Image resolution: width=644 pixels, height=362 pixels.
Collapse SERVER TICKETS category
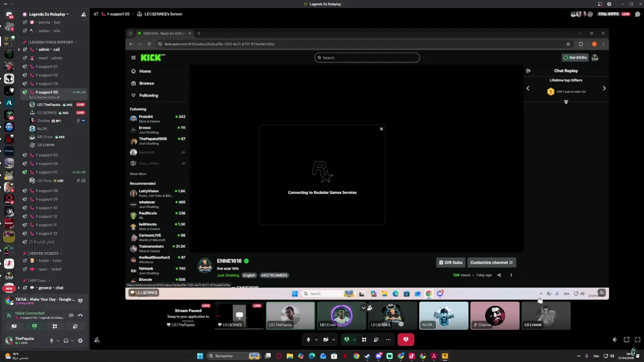45,253
